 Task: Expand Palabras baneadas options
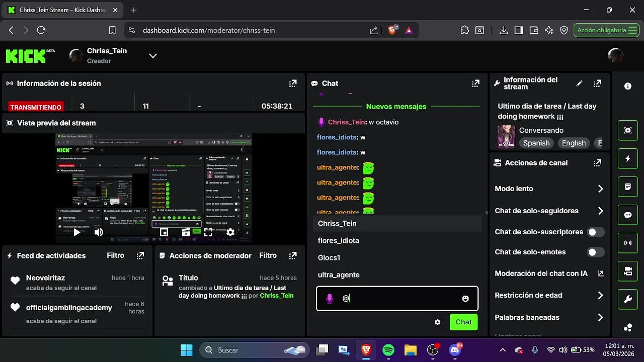[x=600, y=317]
